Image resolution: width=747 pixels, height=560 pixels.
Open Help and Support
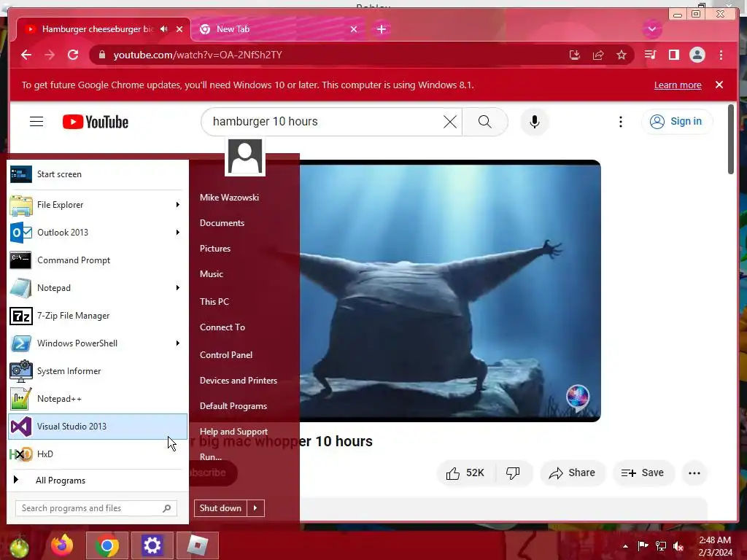point(233,432)
